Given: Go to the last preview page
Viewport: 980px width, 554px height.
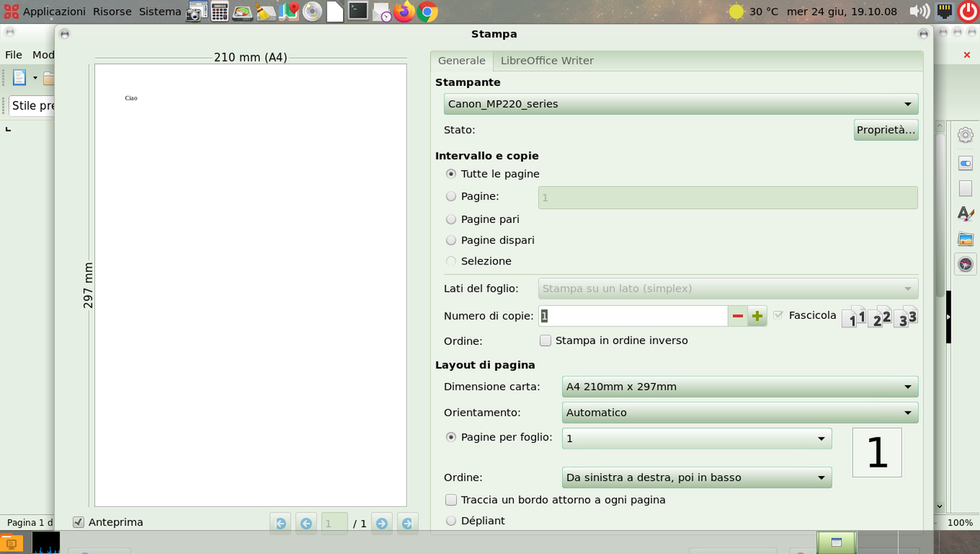Looking at the screenshot, I should (x=407, y=523).
